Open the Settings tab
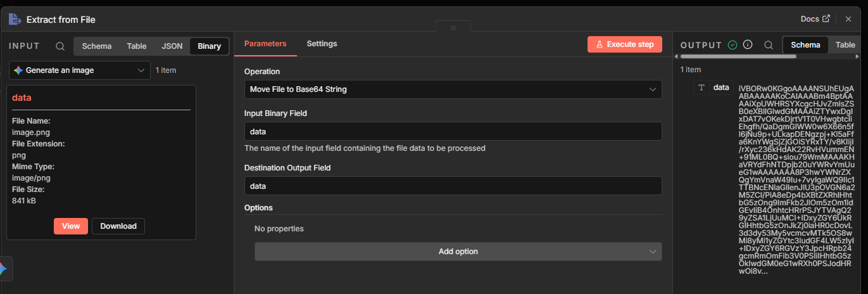This screenshot has width=868, height=294. (322, 44)
